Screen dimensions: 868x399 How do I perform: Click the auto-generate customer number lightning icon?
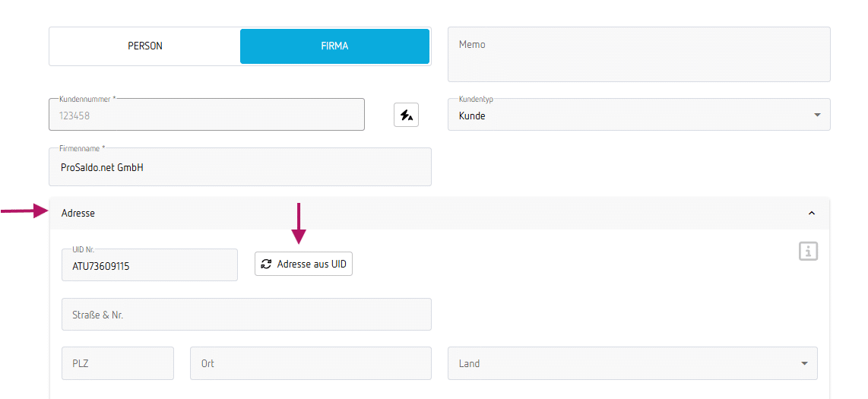point(406,115)
